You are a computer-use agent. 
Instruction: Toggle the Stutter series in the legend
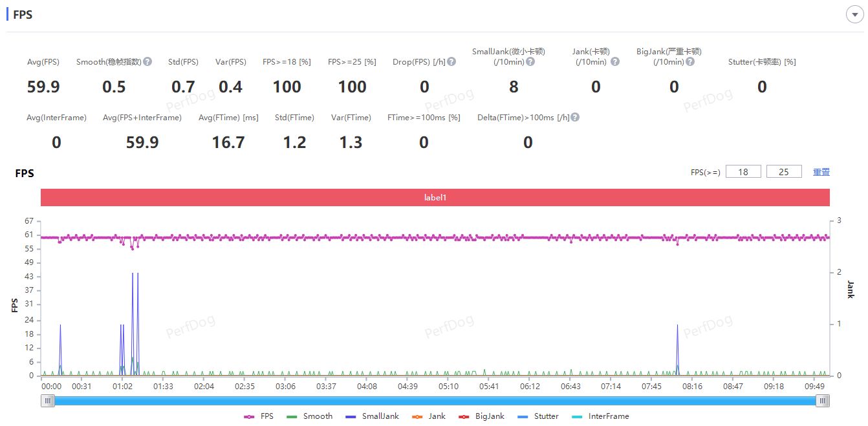click(x=537, y=416)
